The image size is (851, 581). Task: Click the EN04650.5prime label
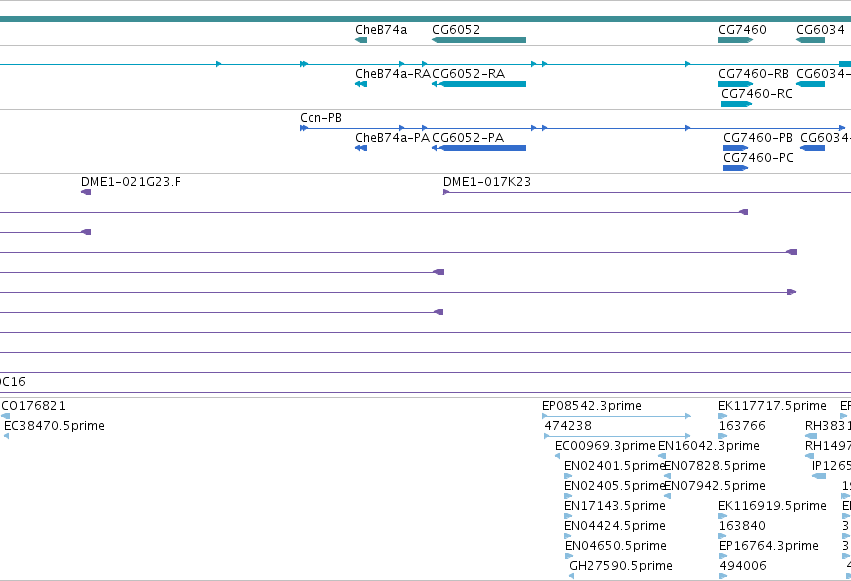(615, 546)
